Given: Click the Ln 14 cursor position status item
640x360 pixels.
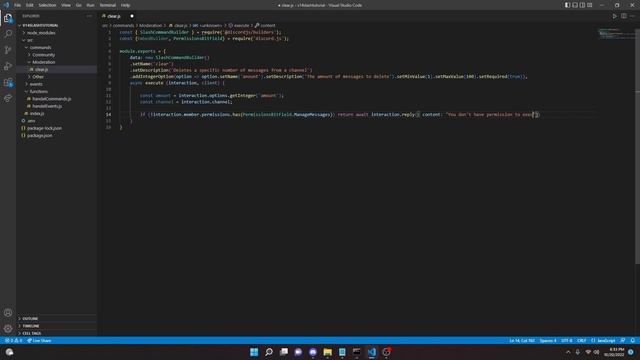Looking at the screenshot, I should [522, 340].
